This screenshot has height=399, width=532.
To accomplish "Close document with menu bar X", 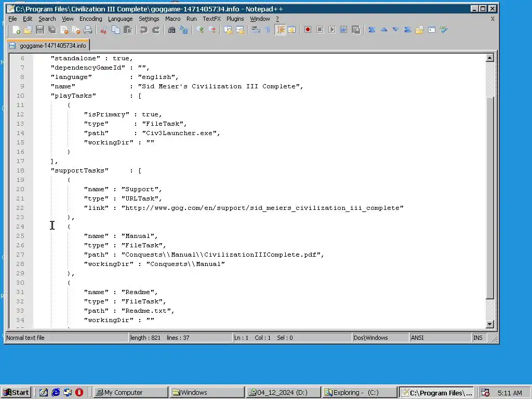I will pyautogui.click(x=493, y=19).
